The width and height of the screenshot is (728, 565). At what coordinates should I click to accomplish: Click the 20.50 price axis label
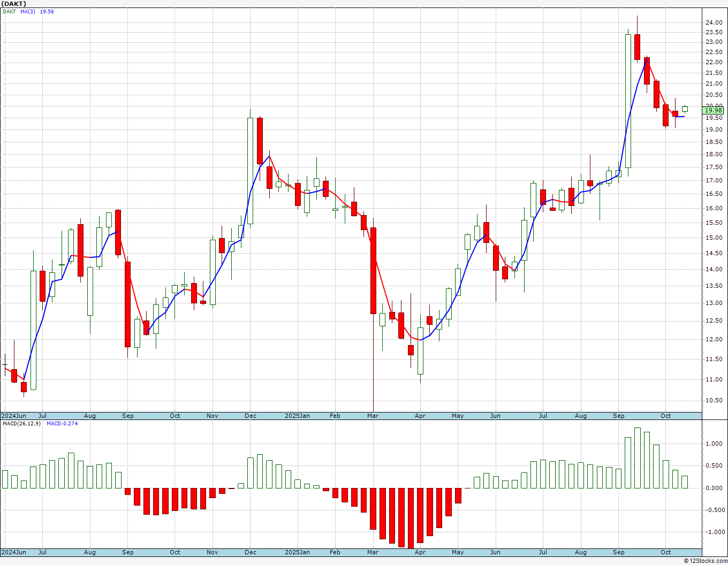click(x=714, y=95)
